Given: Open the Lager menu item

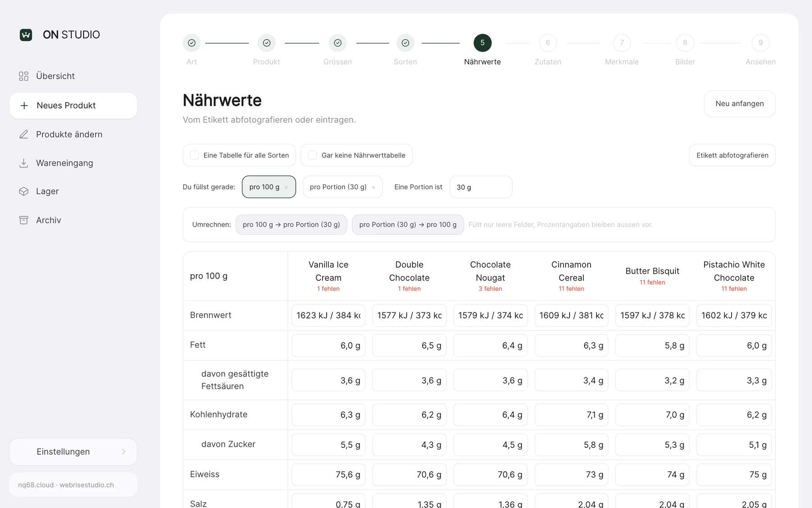Looking at the screenshot, I should click(x=73, y=191).
